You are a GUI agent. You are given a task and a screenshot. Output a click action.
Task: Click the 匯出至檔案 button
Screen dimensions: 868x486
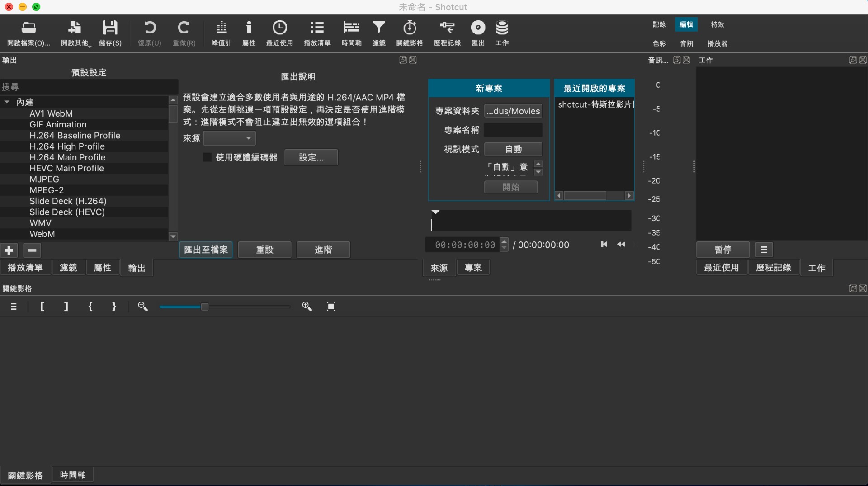206,250
